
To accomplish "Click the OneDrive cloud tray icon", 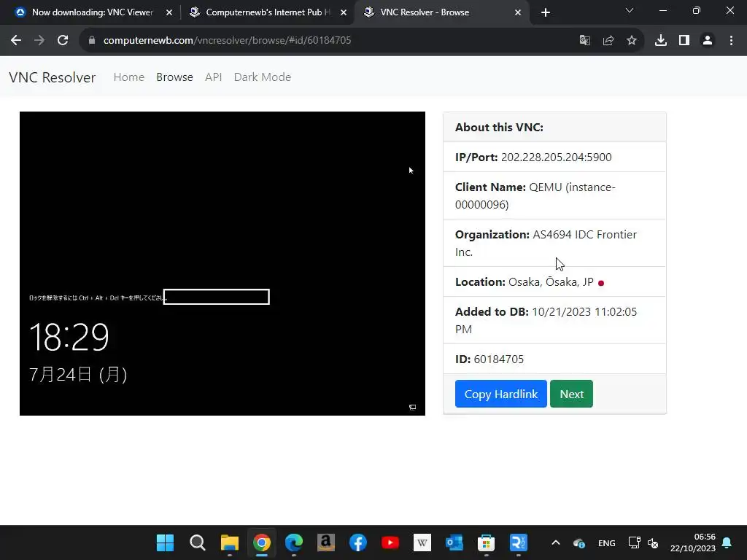I will click(578, 542).
